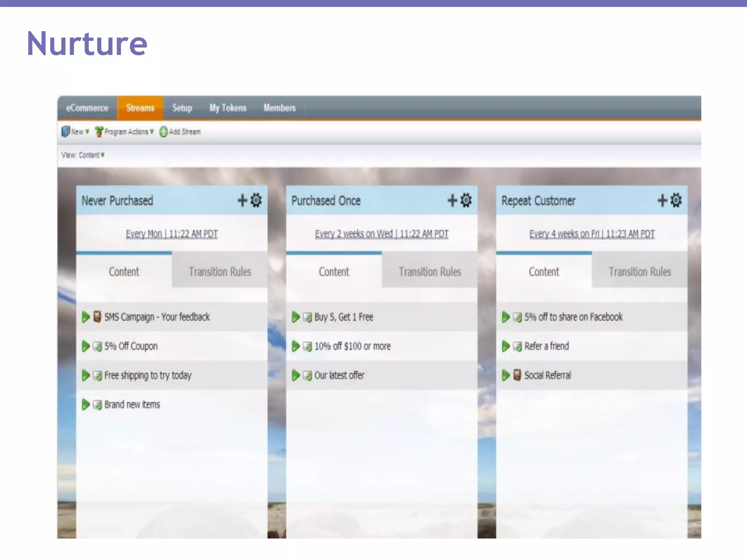Switch to the Members tab
The height and width of the screenshot is (560, 747).
pos(279,108)
